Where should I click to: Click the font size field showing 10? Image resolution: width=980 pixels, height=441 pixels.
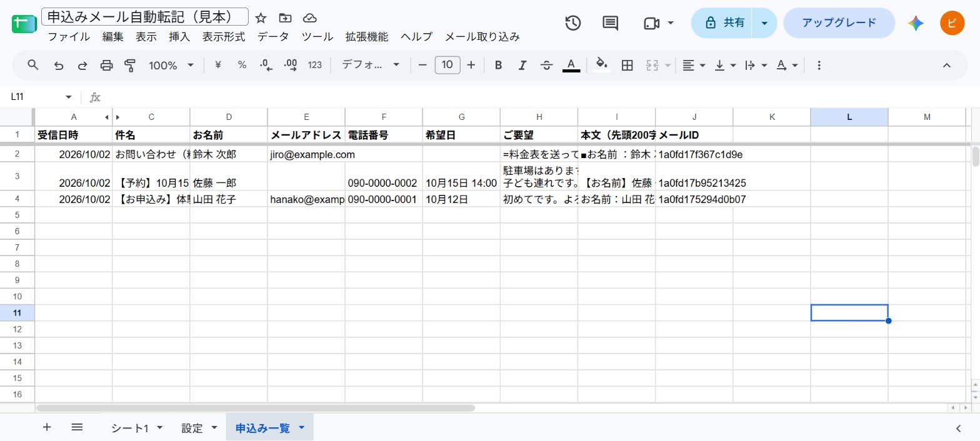point(447,65)
